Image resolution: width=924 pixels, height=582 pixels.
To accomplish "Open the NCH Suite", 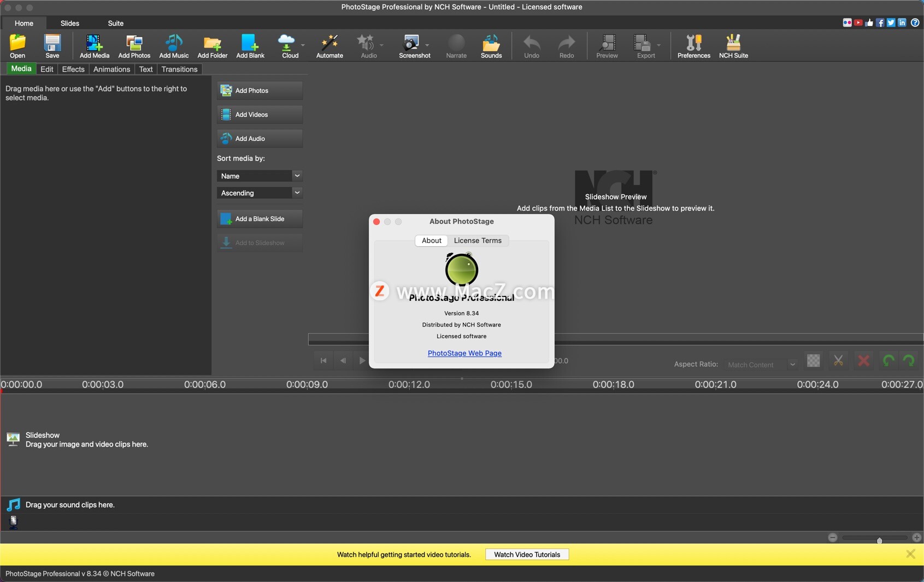I will tap(733, 46).
